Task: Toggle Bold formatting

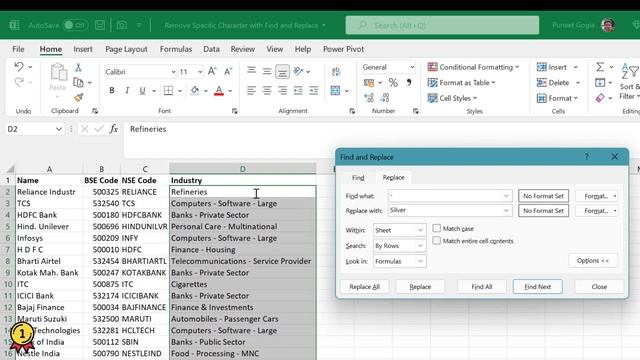Action: [x=111, y=91]
